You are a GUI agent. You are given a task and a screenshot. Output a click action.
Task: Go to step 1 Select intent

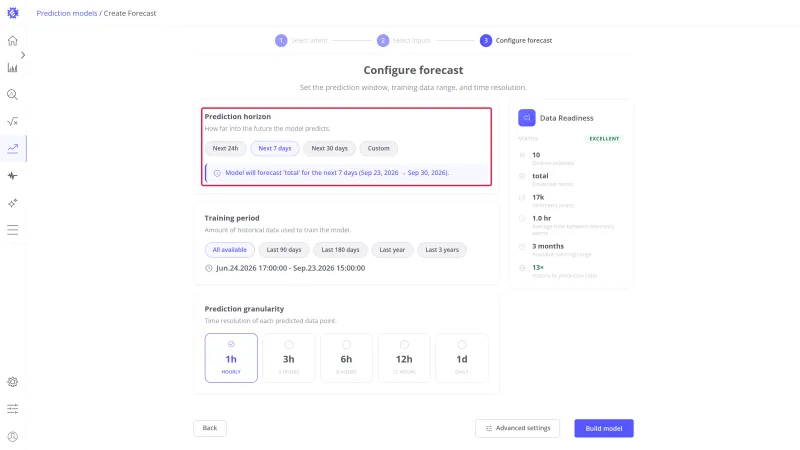[301, 40]
